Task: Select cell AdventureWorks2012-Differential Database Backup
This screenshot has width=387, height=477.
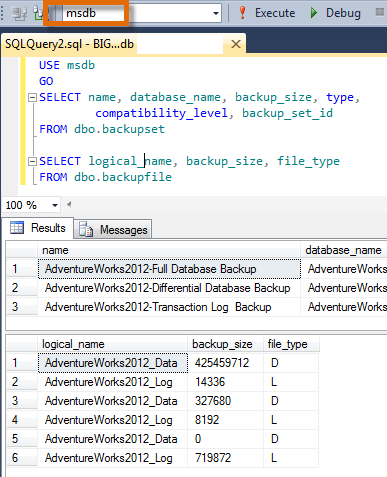Action: click(x=169, y=288)
